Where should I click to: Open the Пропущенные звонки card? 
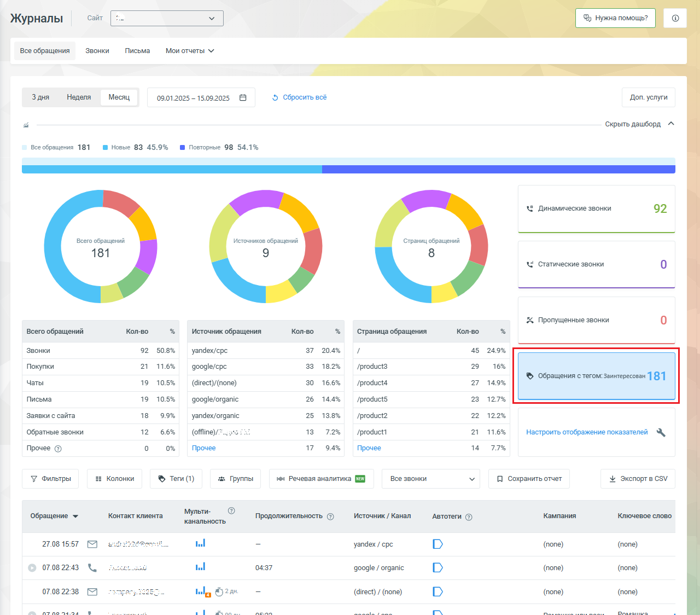(x=597, y=320)
